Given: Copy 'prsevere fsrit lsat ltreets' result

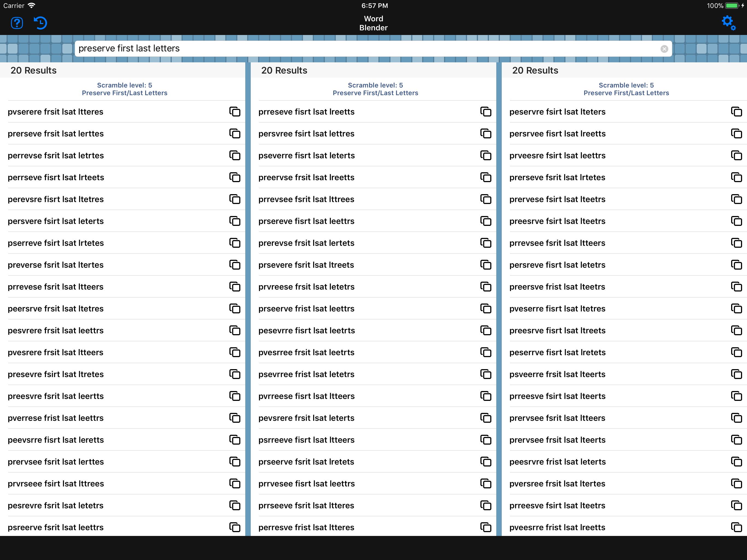Looking at the screenshot, I should (x=486, y=265).
